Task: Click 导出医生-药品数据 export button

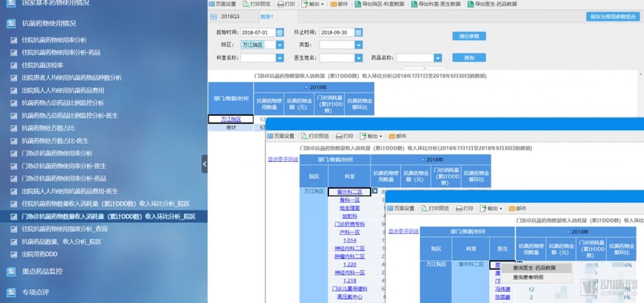Action: tap(492, 4)
